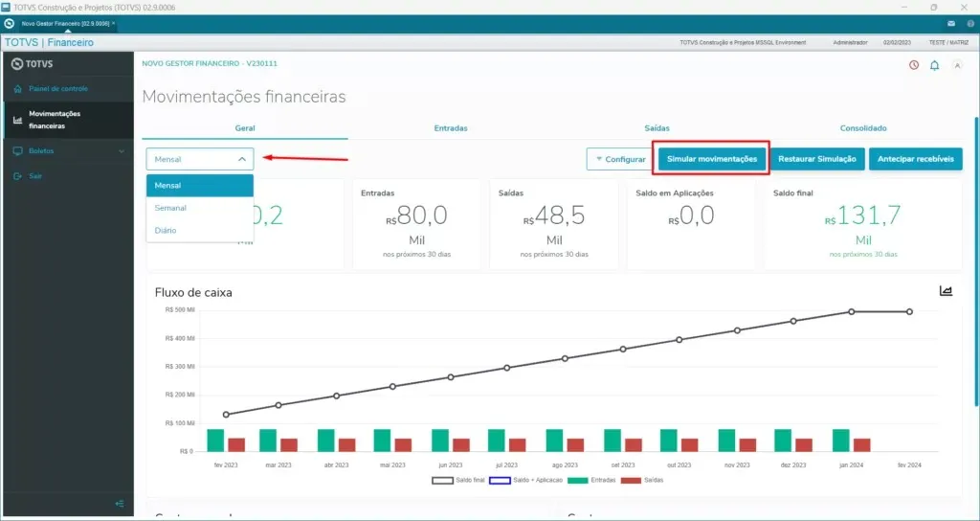This screenshot has width=980, height=521.
Task: Click the Boletos monitor icon in sidebar
Action: [x=17, y=151]
